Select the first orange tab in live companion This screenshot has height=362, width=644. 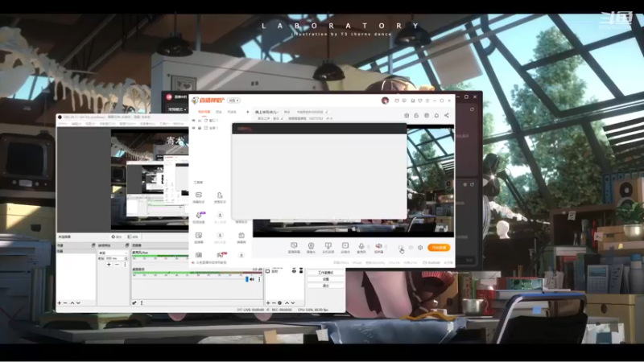(204, 112)
